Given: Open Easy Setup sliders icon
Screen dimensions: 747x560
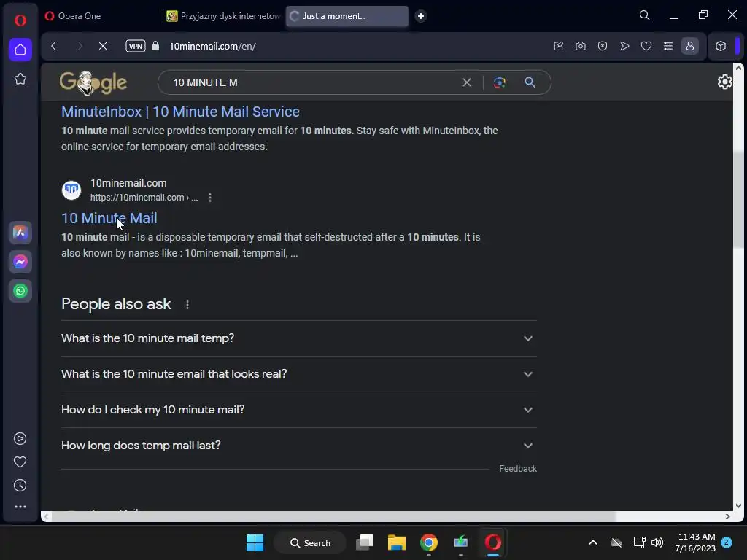Looking at the screenshot, I should [x=668, y=46].
